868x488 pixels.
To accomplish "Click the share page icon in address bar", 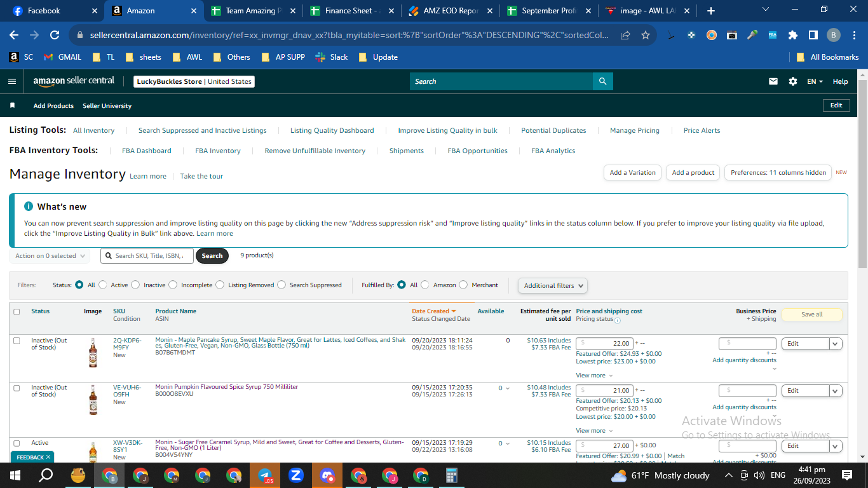I will pyautogui.click(x=626, y=36).
